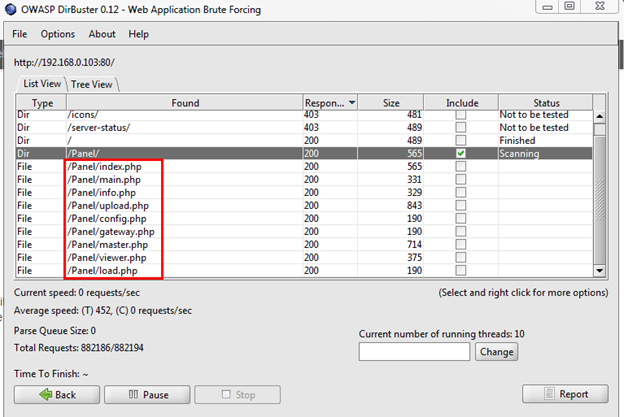Click the scrollbar down arrow in results
Viewport: 624px width, 417px height.
tap(600, 270)
